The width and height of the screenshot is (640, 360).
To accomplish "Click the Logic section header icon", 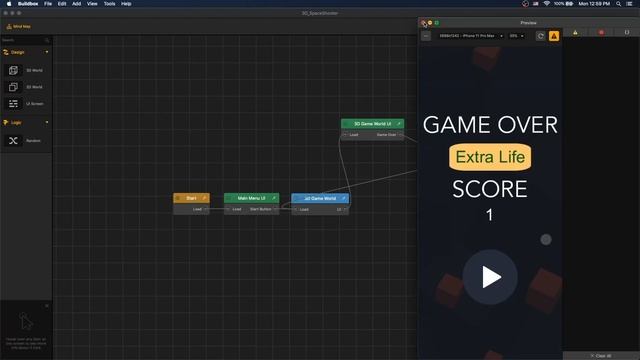I will (6, 122).
